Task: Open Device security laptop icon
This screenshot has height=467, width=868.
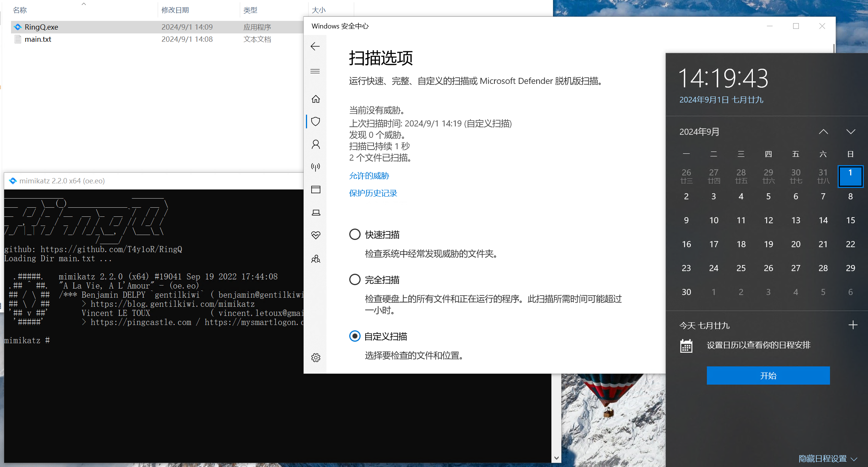Action: coord(315,213)
